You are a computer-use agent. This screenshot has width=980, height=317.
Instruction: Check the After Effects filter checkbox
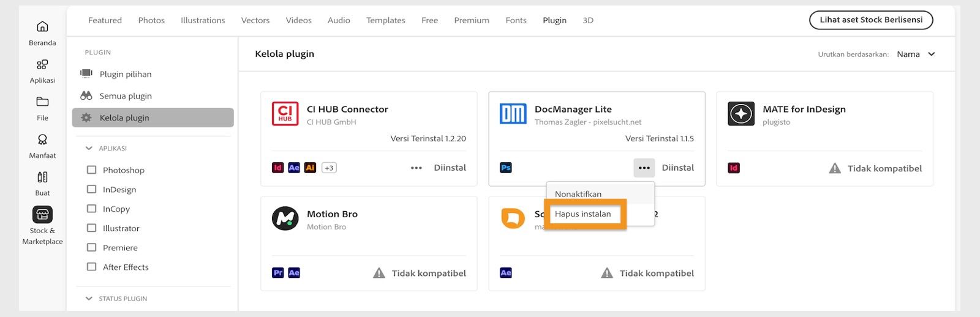coord(92,267)
